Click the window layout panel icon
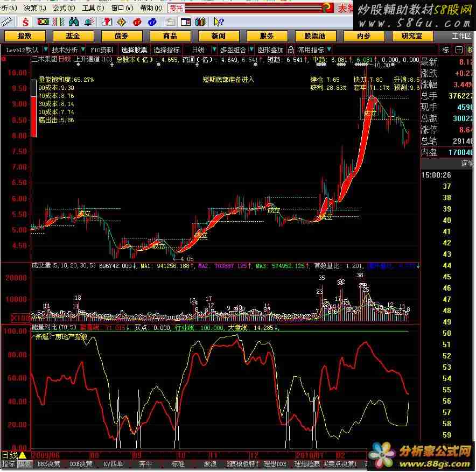Screen dimensions: 476x472 185,22
